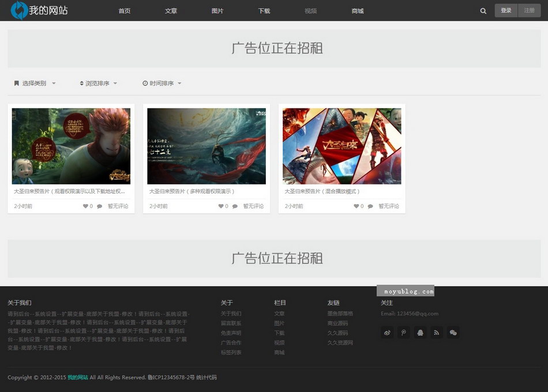Open friend link 久久资源网
This screenshot has height=392, width=548.
pyautogui.click(x=340, y=343)
